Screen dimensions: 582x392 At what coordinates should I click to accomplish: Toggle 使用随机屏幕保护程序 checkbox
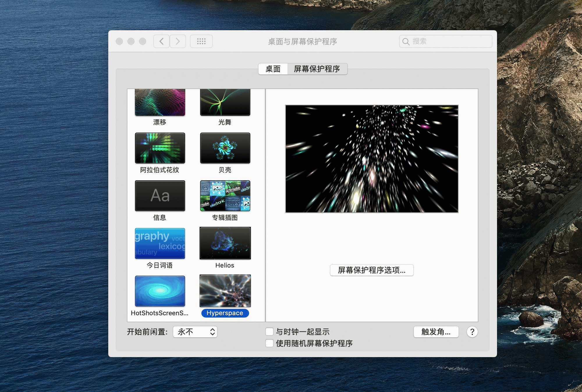pyautogui.click(x=269, y=343)
